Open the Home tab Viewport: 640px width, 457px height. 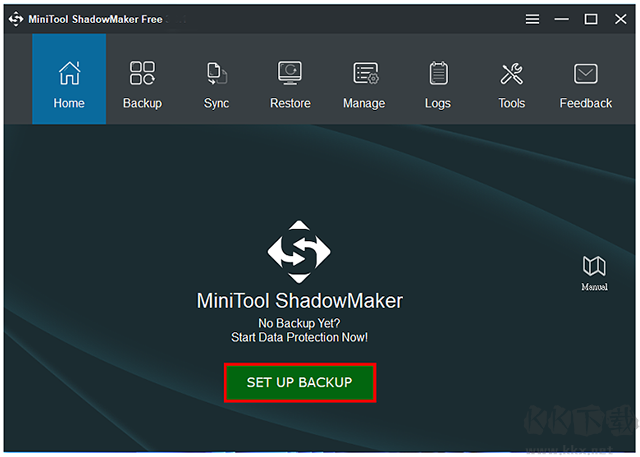69,79
